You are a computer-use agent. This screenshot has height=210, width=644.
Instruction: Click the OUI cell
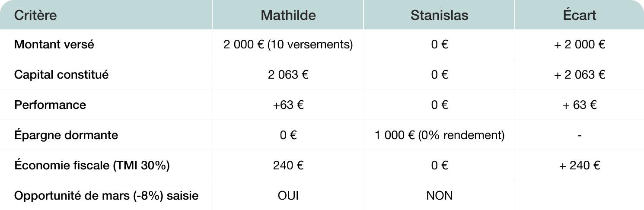288,196
